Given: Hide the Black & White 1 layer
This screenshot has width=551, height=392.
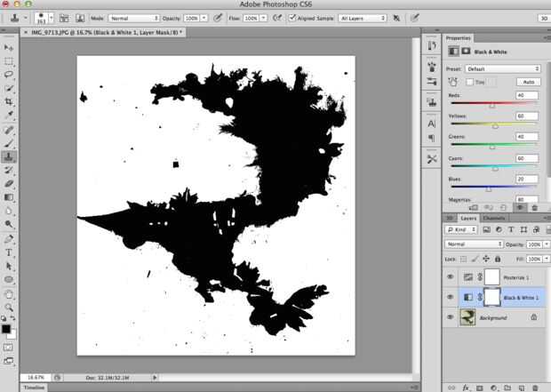Looking at the screenshot, I should pos(451,297).
